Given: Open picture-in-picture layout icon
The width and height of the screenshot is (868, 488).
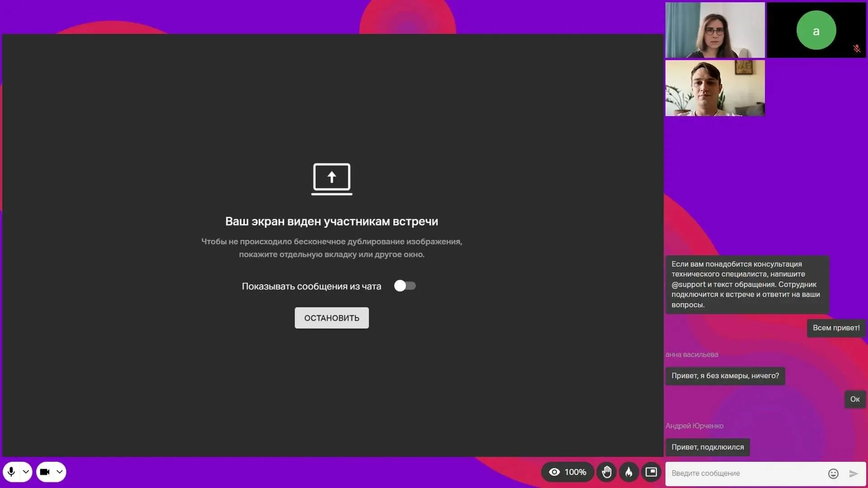Looking at the screenshot, I should click(651, 472).
